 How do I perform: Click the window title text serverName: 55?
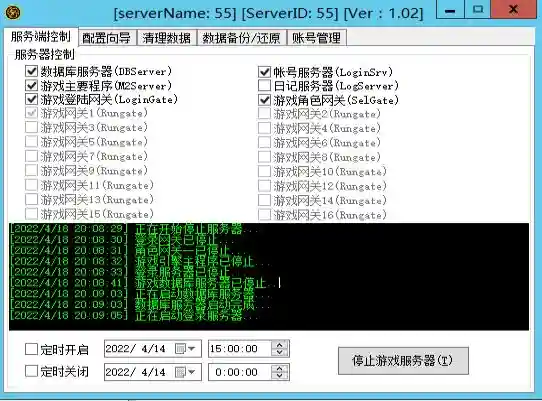click(175, 13)
